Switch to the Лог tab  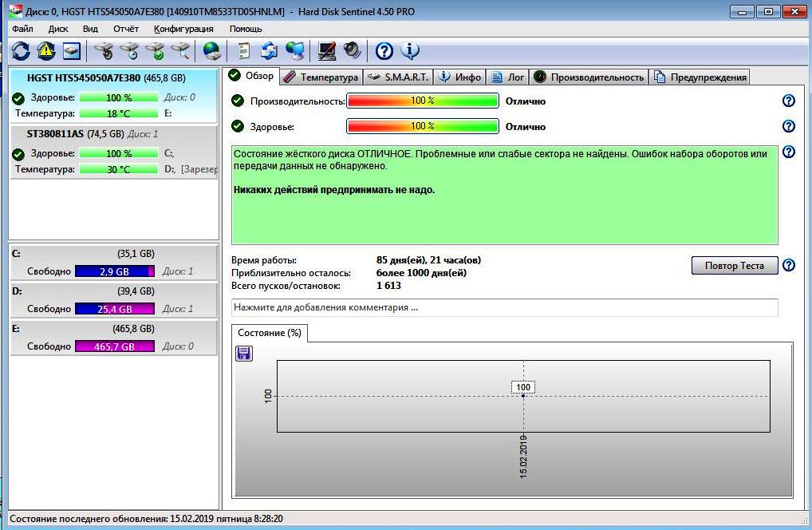click(x=507, y=77)
